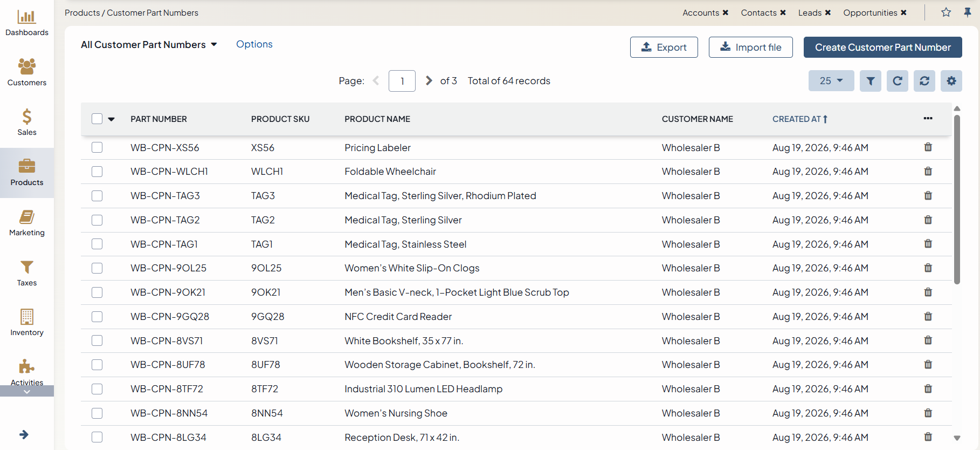Delete the WB-CPN-8TF72 row

[x=928, y=389]
